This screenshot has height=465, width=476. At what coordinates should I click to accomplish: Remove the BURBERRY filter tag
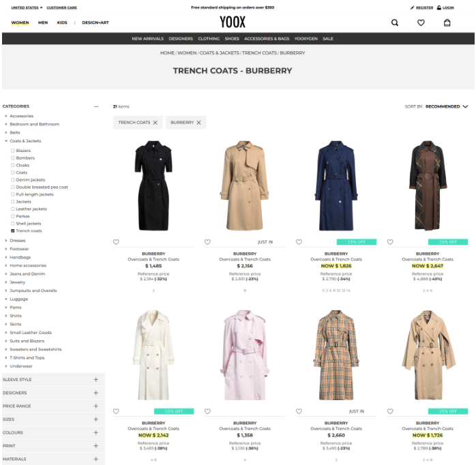tap(198, 123)
